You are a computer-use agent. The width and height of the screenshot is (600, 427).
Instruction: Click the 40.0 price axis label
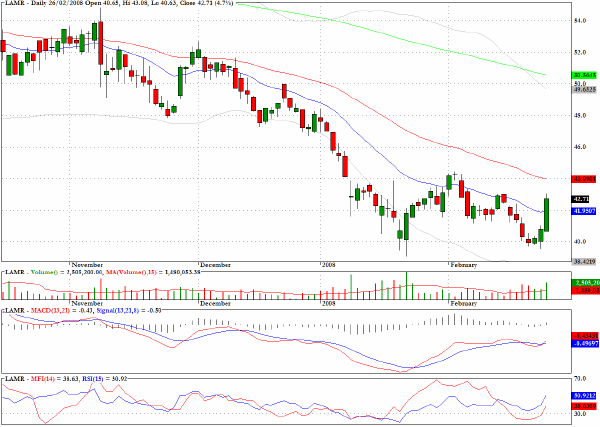(x=580, y=241)
